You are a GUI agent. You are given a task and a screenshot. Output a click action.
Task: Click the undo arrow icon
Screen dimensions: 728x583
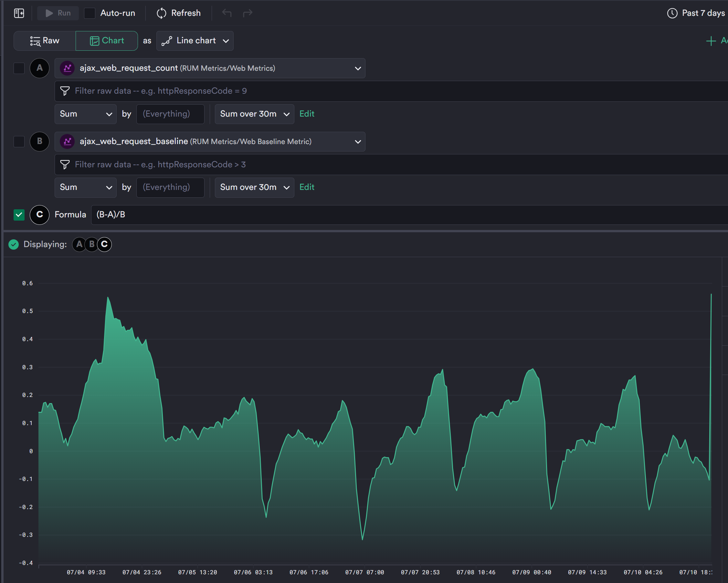pyautogui.click(x=227, y=13)
